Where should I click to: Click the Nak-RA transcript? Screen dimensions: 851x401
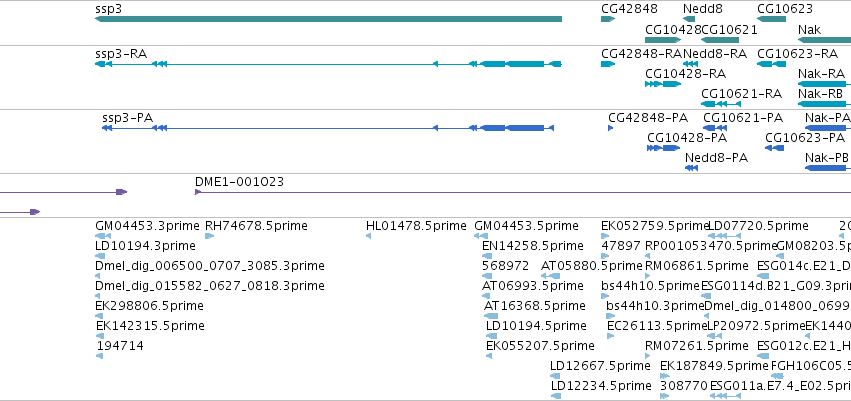pyautogui.click(x=824, y=84)
